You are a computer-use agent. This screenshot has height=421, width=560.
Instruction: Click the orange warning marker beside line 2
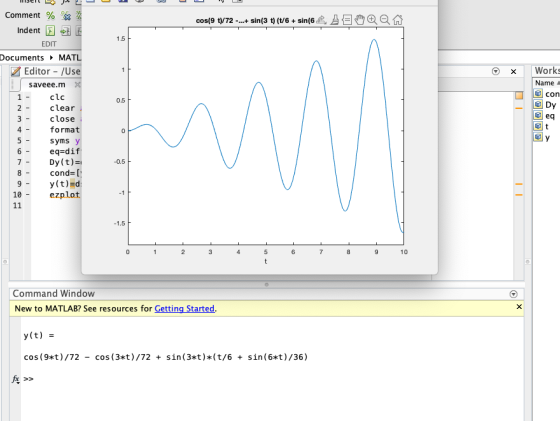[x=519, y=108]
